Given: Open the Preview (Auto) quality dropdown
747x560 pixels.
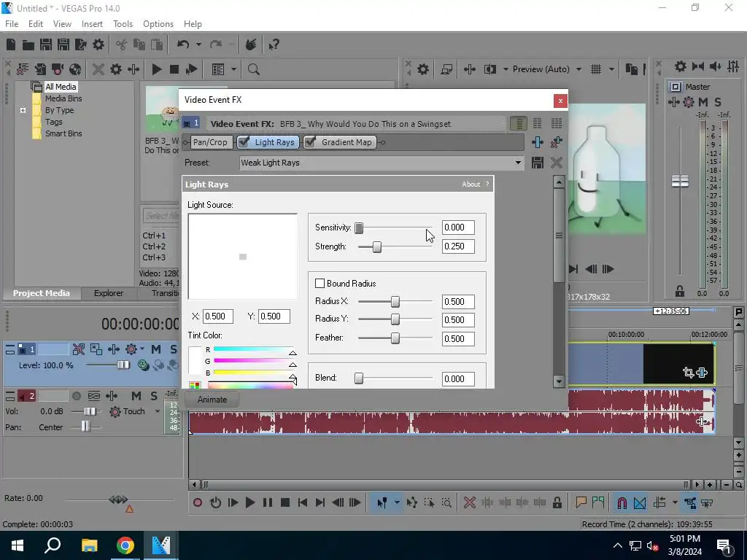Looking at the screenshot, I should [x=578, y=69].
